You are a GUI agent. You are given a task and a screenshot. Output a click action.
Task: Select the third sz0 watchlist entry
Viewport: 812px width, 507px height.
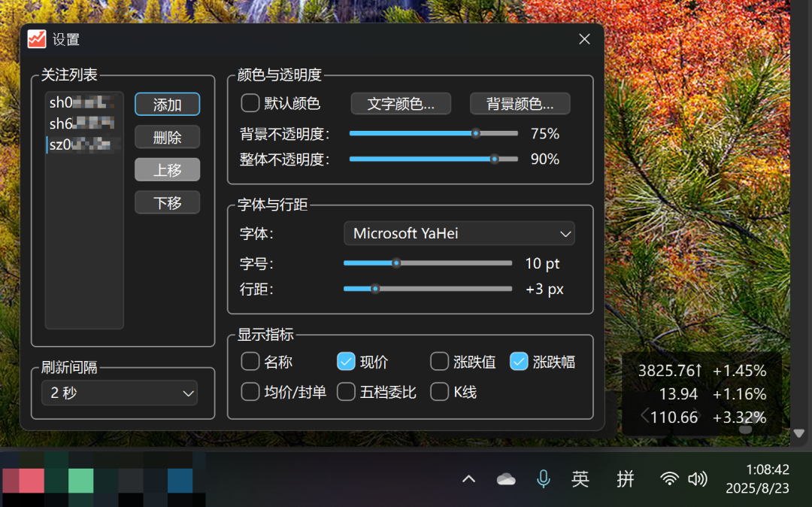tap(83, 144)
